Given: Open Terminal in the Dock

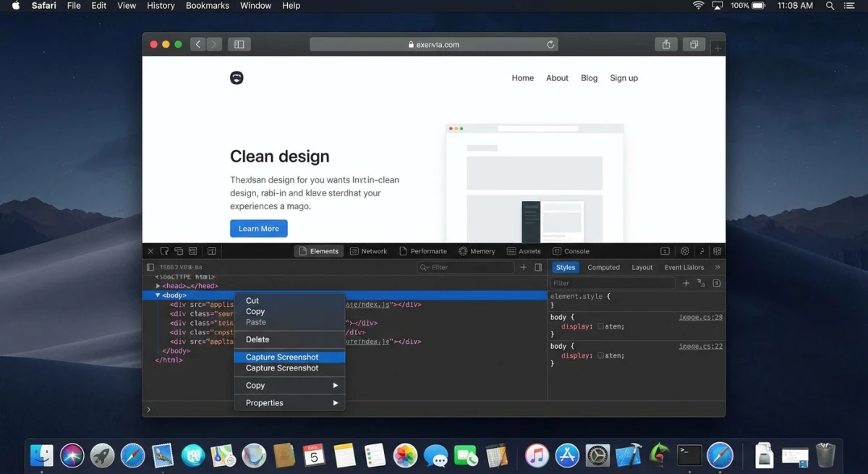Looking at the screenshot, I should coord(689,455).
